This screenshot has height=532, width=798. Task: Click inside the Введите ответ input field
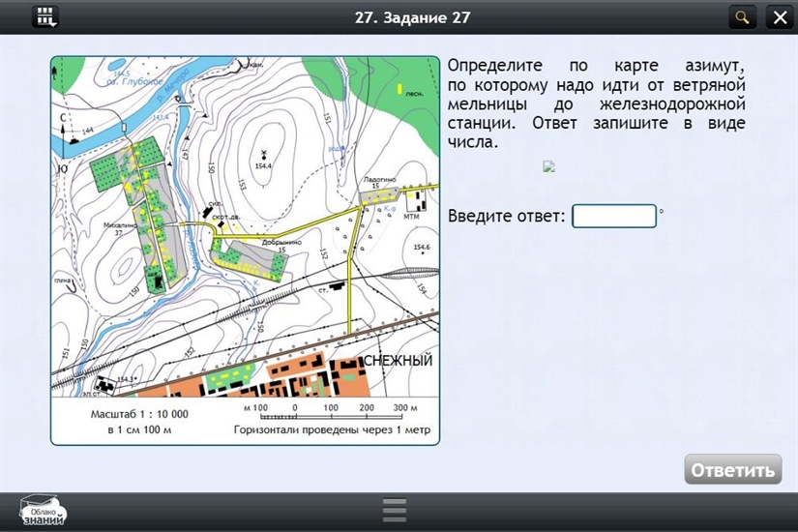tap(614, 216)
